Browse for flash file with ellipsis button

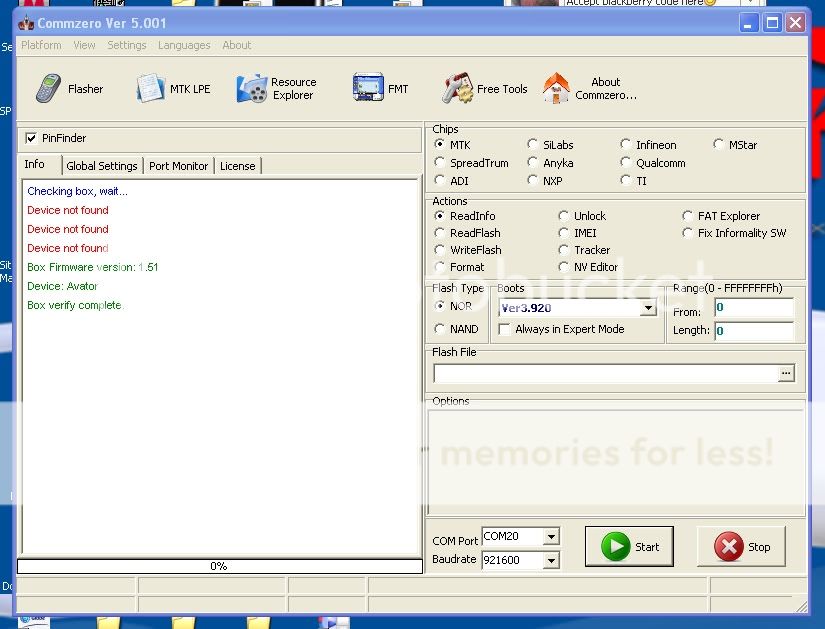(786, 373)
